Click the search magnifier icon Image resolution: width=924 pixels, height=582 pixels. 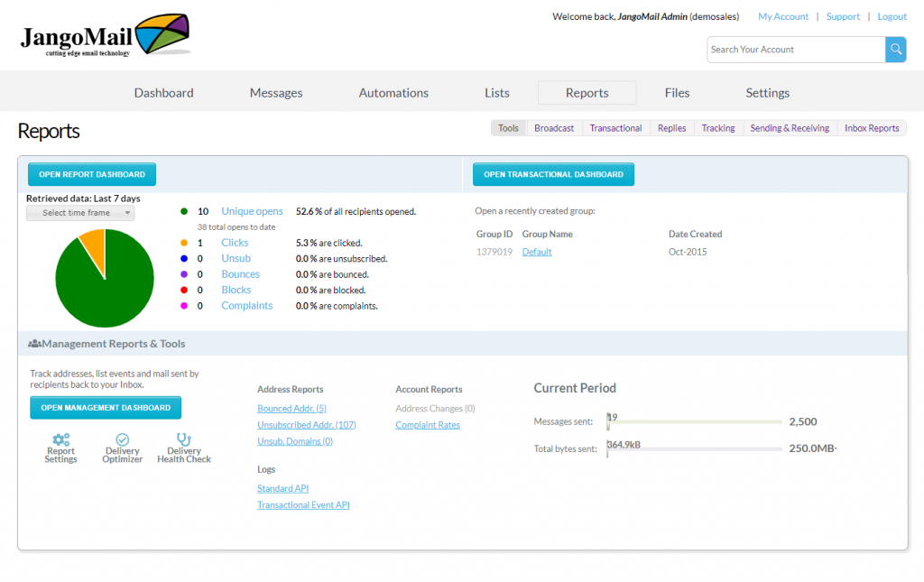coord(896,50)
